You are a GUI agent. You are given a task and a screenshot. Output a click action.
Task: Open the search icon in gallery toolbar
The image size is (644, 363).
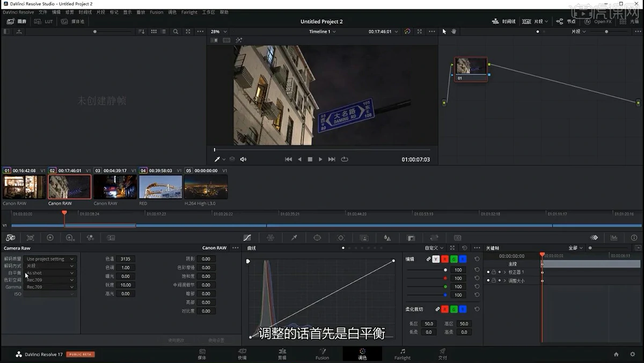tap(175, 32)
